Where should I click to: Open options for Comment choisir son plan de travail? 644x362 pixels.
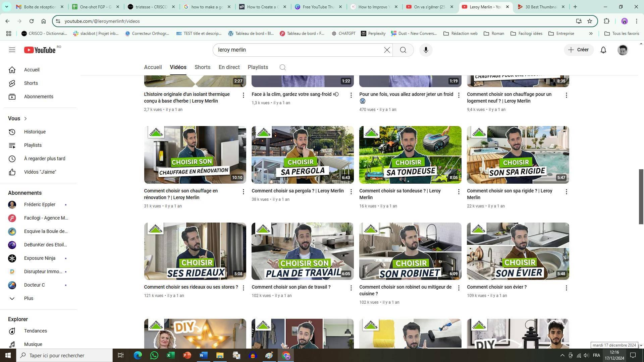(x=351, y=288)
